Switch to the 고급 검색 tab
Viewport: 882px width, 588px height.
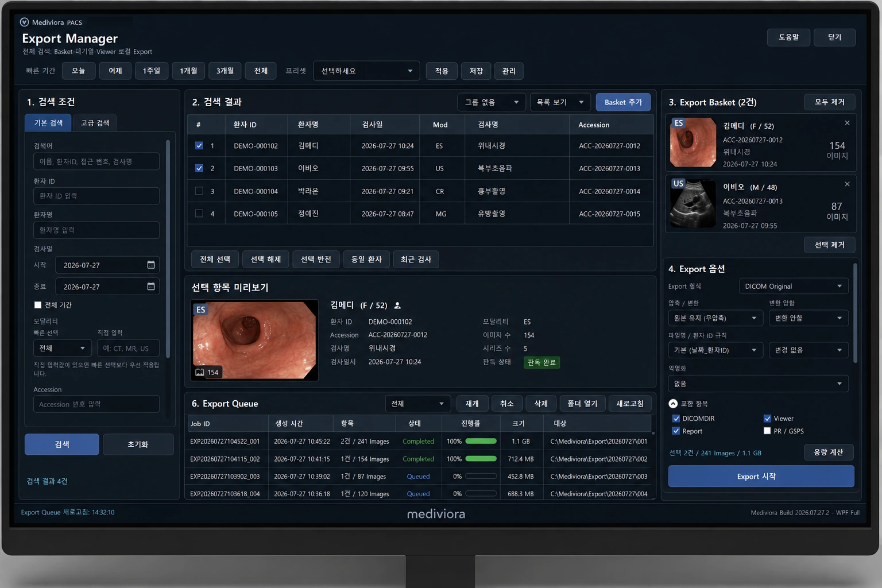(95, 123)
